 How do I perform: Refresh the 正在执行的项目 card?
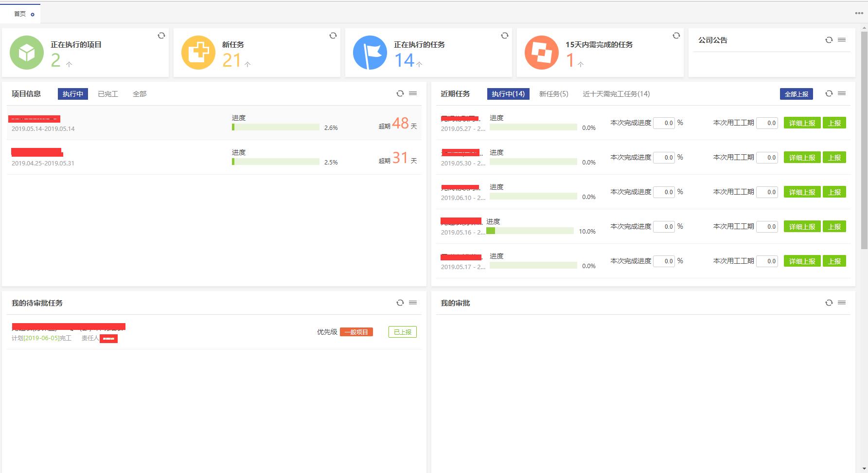pos(161,36)
